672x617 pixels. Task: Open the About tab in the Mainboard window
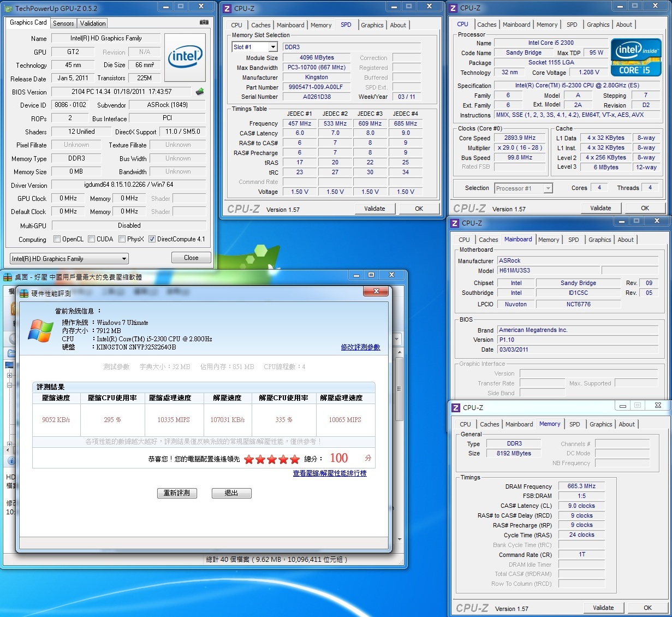pyautogui.click(x=626, y=240)
